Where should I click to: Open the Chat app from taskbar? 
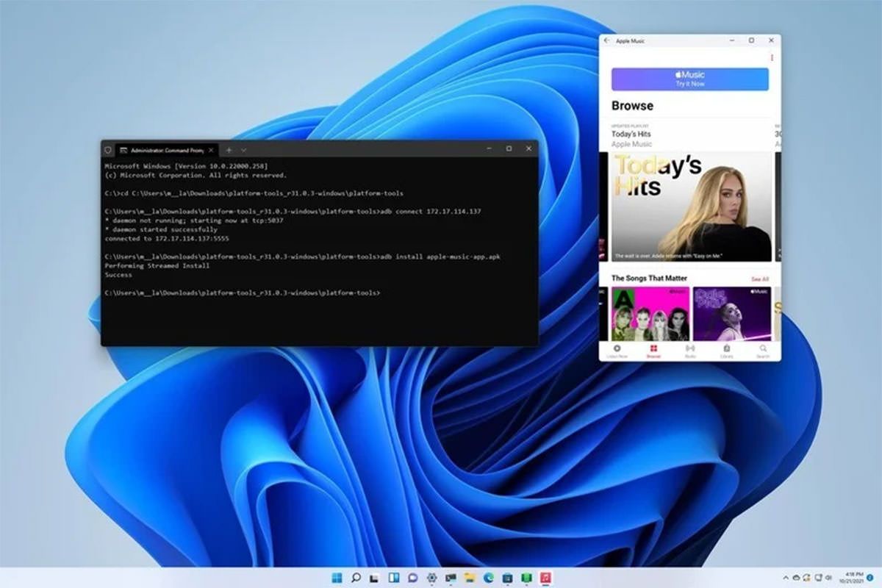click(412, 578)
